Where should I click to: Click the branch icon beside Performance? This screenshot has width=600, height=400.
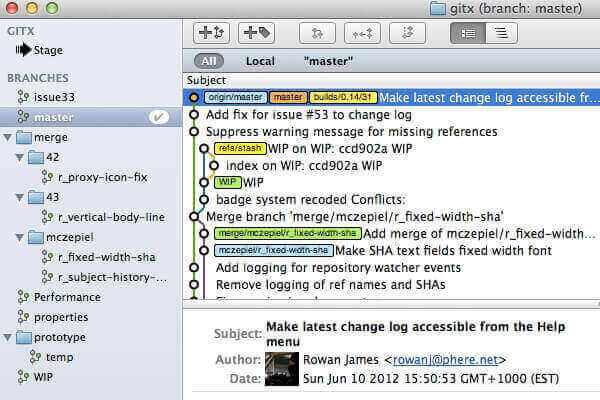point(23,297)
